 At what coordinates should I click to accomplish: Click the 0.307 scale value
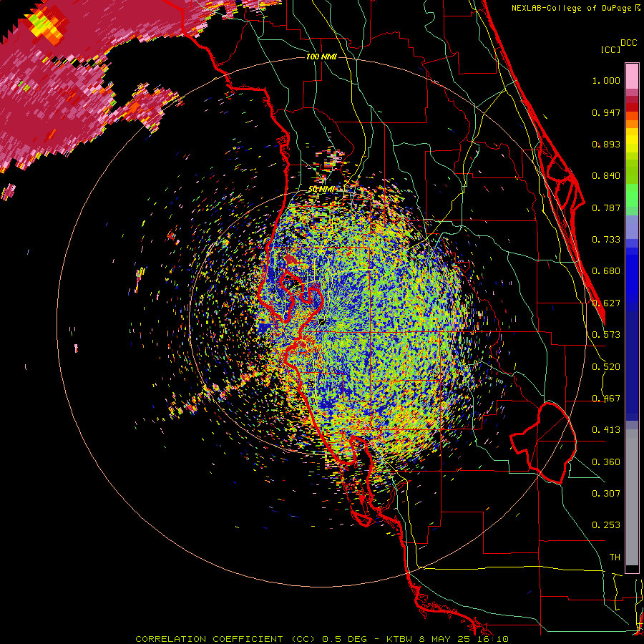[x=606, y=493]
